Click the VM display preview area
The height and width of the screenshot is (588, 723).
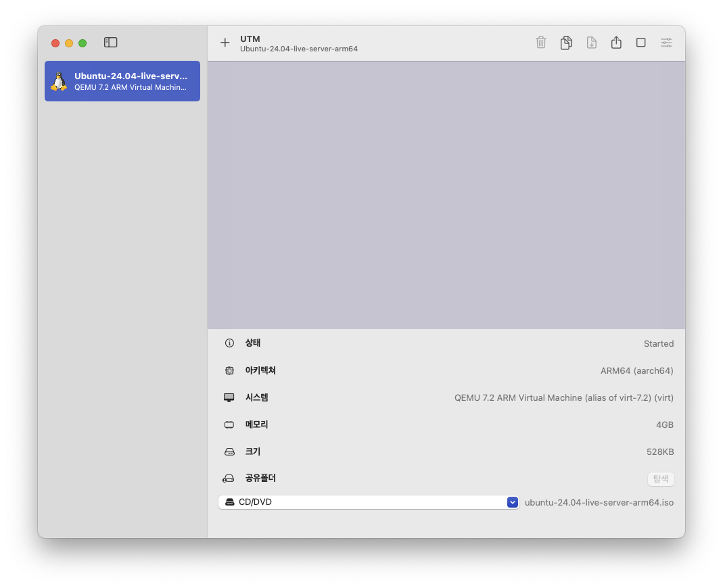tap(446, 195)
